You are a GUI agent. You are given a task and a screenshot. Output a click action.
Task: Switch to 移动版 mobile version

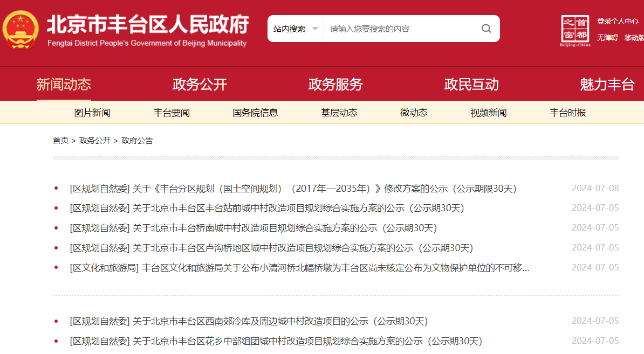pyautogui.click(x=634, y=38)
